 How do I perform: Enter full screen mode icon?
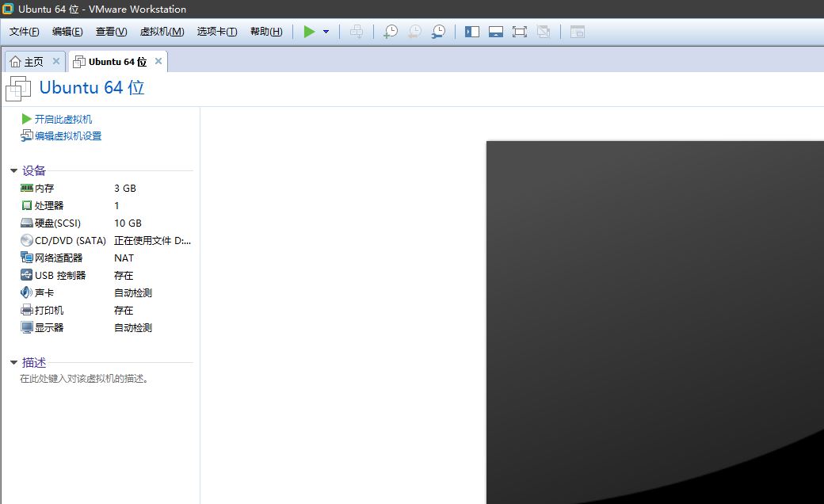519,32
